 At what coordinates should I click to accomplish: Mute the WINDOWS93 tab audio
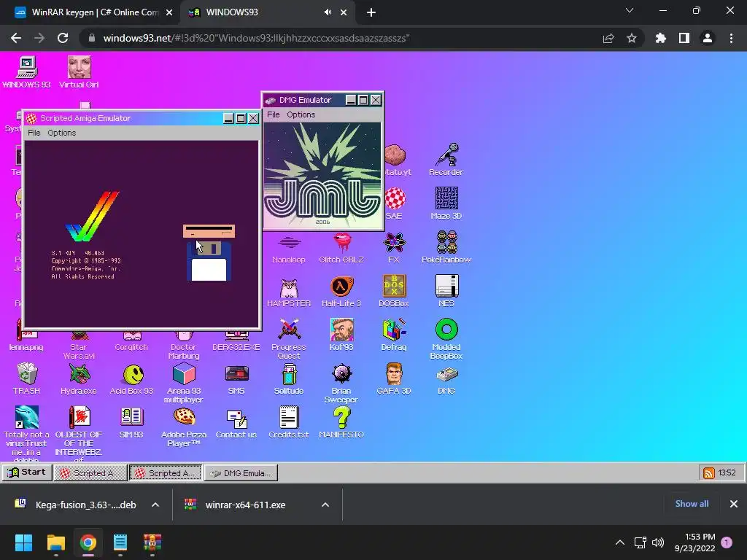(328, 12)
